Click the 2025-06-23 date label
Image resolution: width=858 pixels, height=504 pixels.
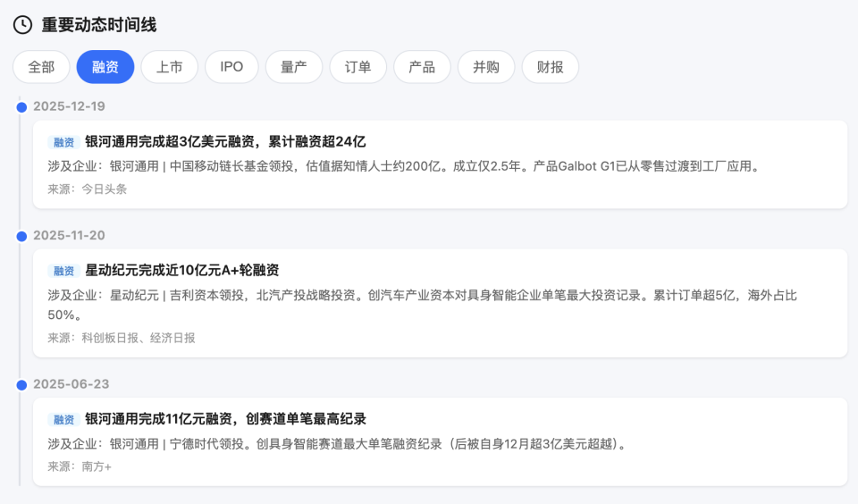[x=71, y=384]
